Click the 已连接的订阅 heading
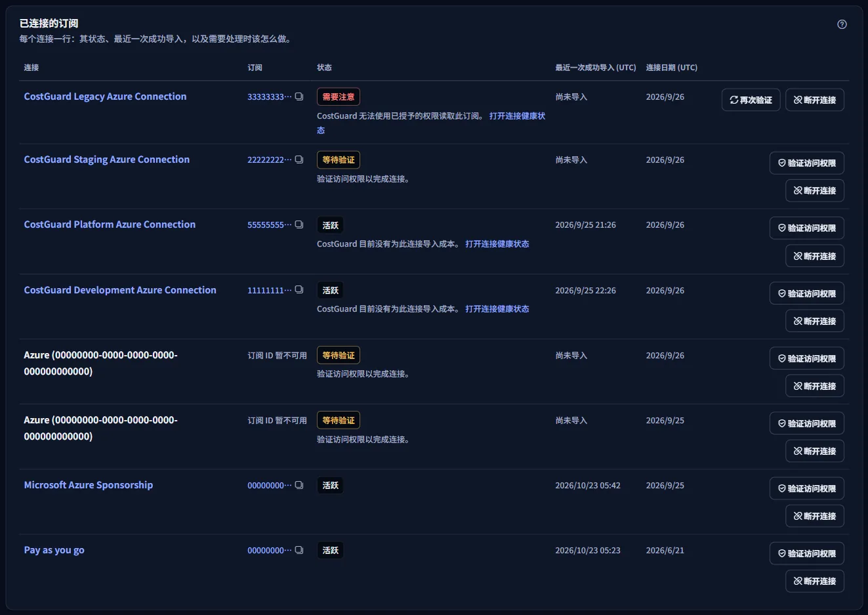The height and width of the screenshot is (615, 868). pyautogui.click(x=49, y=24)
